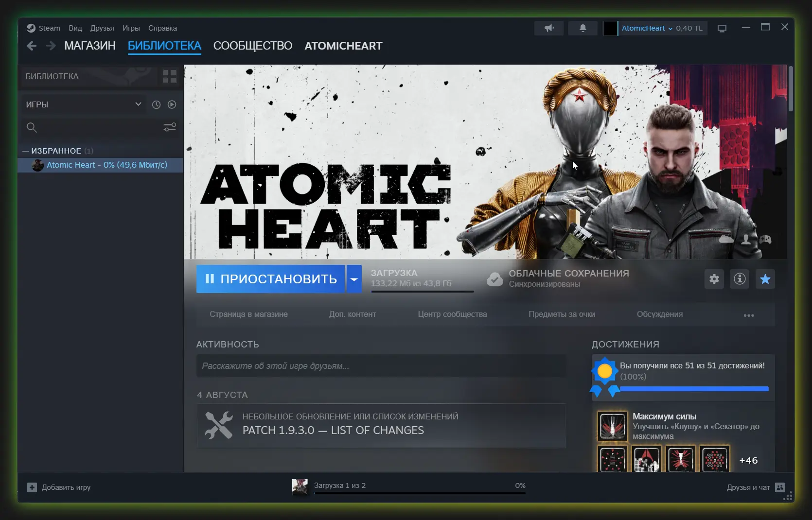Click ПРИОСТАНОВИТЬ to pause download
The width and height of the screenshot is (812, 520).
pyautogui.click(x=270, y=279)
